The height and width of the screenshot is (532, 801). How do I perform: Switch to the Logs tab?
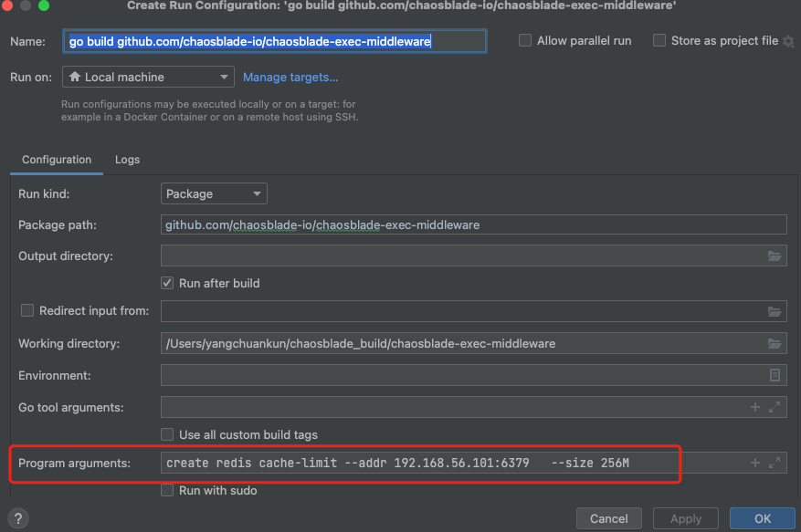(x=127, y=160)
